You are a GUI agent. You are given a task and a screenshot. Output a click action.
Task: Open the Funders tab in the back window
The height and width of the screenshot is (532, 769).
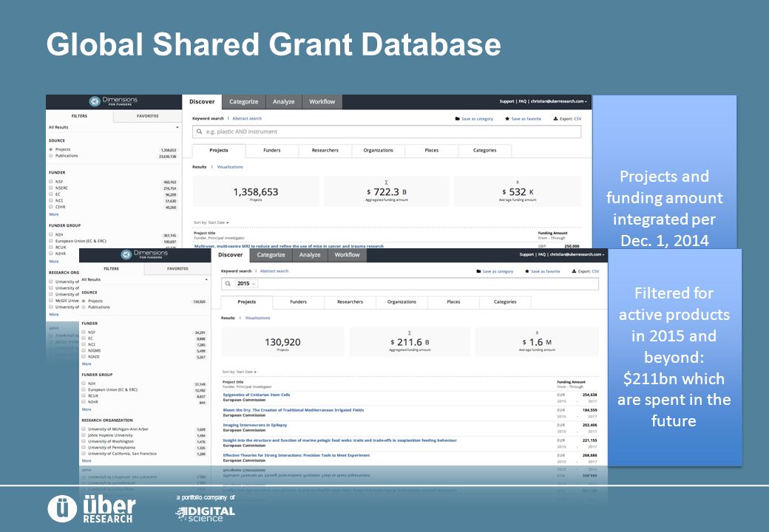271,151
